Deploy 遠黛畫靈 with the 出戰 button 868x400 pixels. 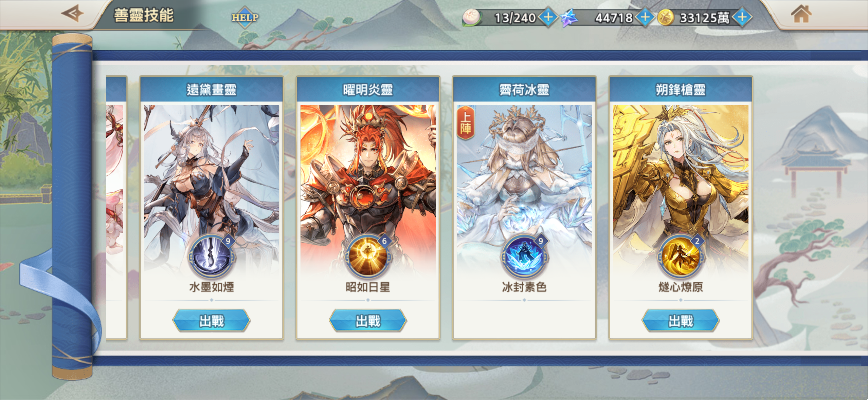click(212, 320)
